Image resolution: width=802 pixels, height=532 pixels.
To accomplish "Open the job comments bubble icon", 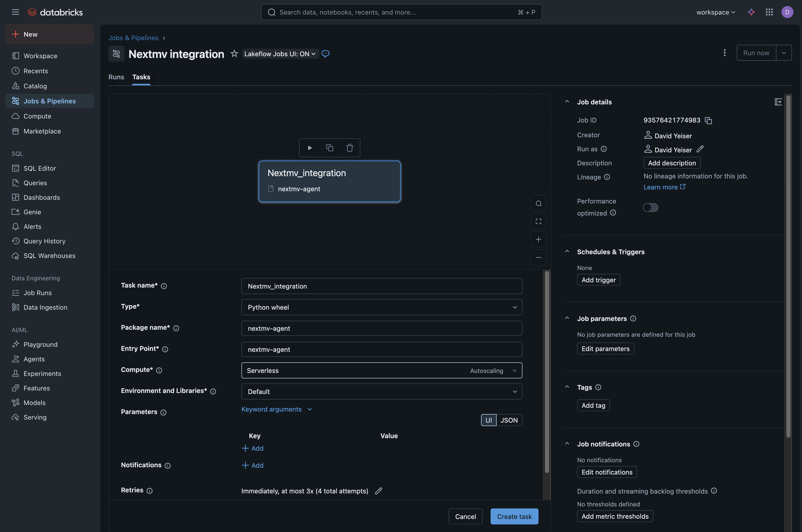I will tap(325, 54).
